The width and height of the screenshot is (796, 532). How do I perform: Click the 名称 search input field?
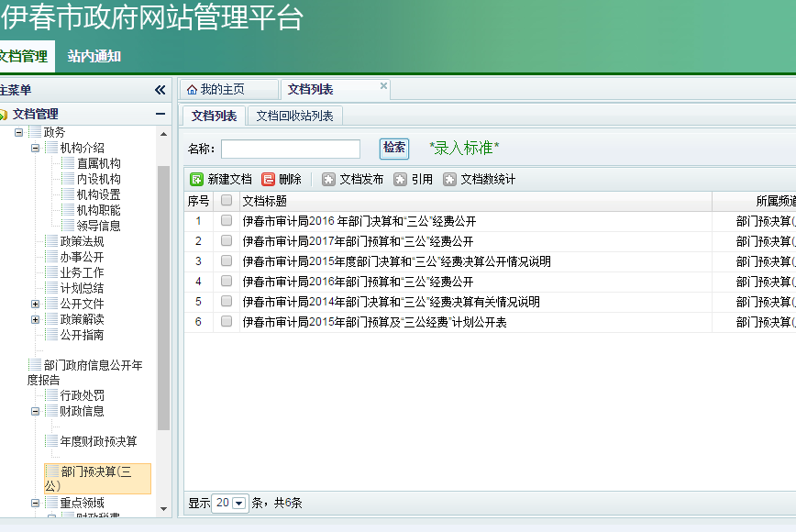coord(291,149)
